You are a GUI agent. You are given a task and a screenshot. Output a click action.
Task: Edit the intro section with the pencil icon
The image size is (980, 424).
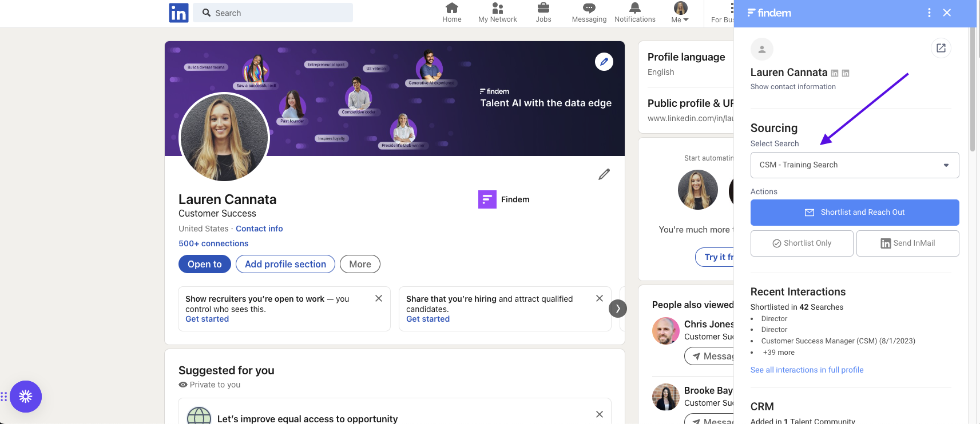[x=604, y=174]
